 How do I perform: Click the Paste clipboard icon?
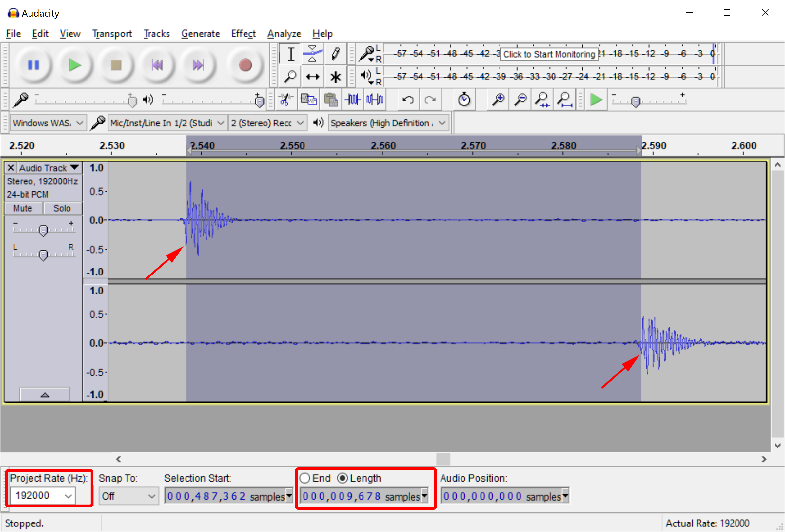331,100
